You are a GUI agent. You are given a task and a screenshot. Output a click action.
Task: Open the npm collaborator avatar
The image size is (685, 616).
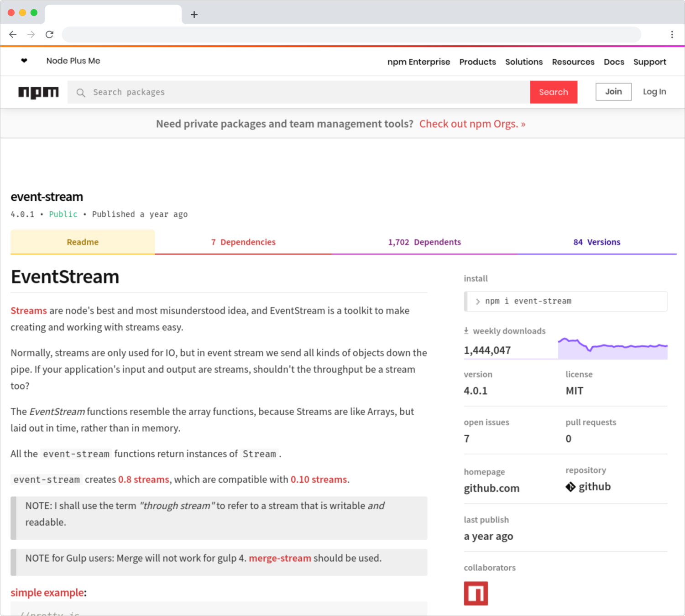tap(476, 593)
